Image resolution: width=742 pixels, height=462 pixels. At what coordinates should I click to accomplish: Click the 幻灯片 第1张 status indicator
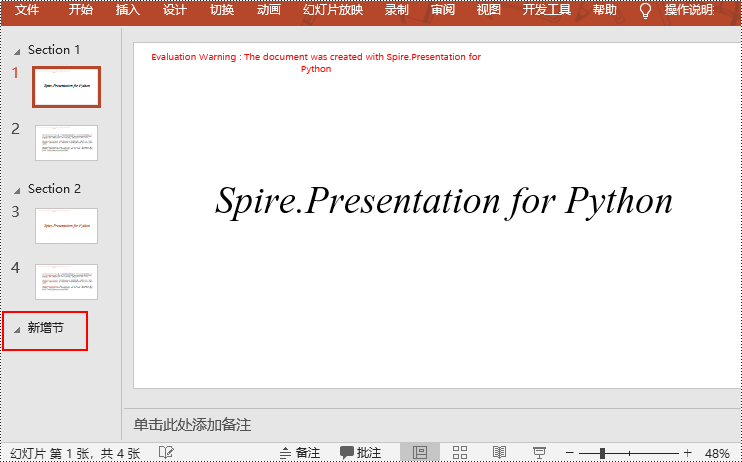(75, 453)
